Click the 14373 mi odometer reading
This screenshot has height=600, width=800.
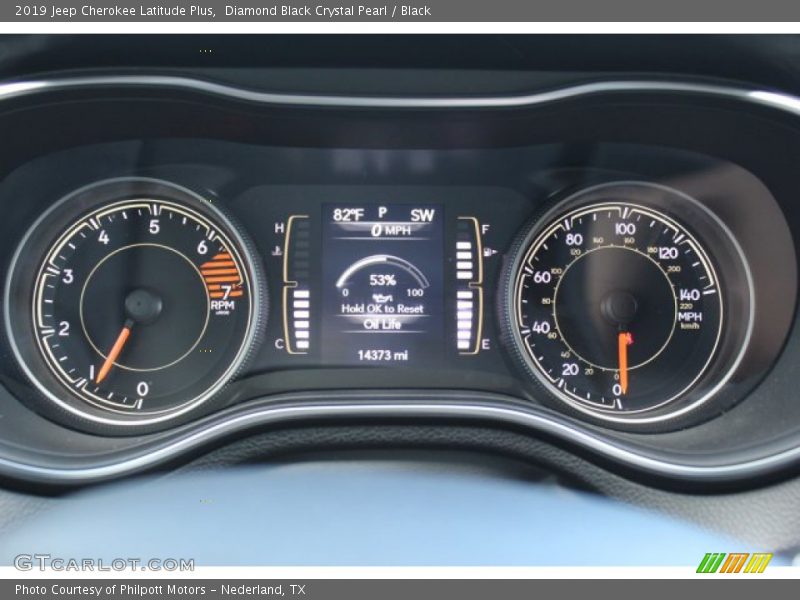pos(383,355)
